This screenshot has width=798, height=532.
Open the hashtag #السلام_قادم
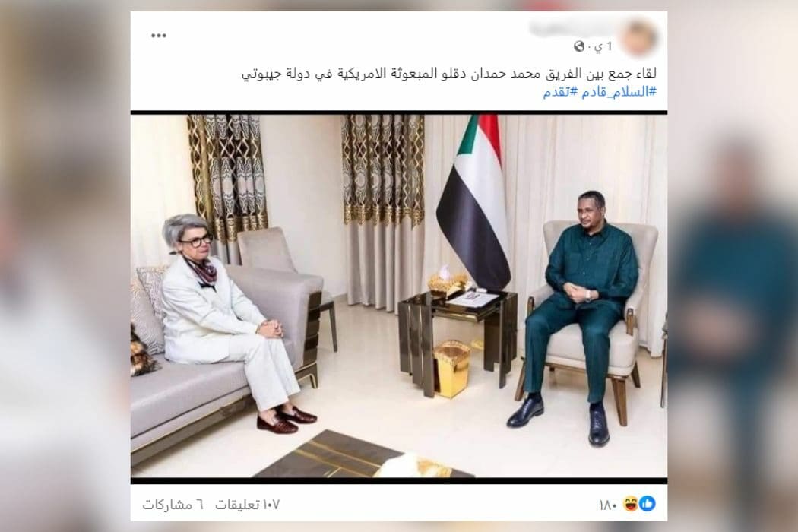coord(619,92)
